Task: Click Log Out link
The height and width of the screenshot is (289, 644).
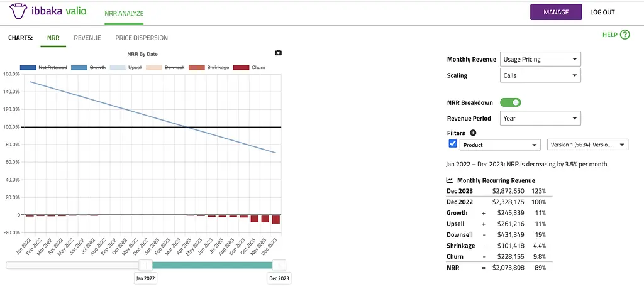Action: click(x=602, y=12)
